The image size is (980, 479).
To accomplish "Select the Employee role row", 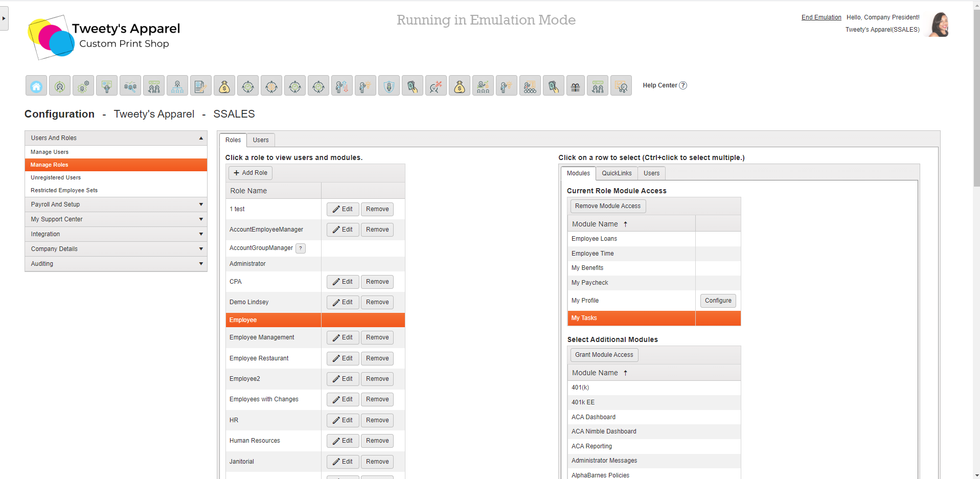I will (315, 320).
